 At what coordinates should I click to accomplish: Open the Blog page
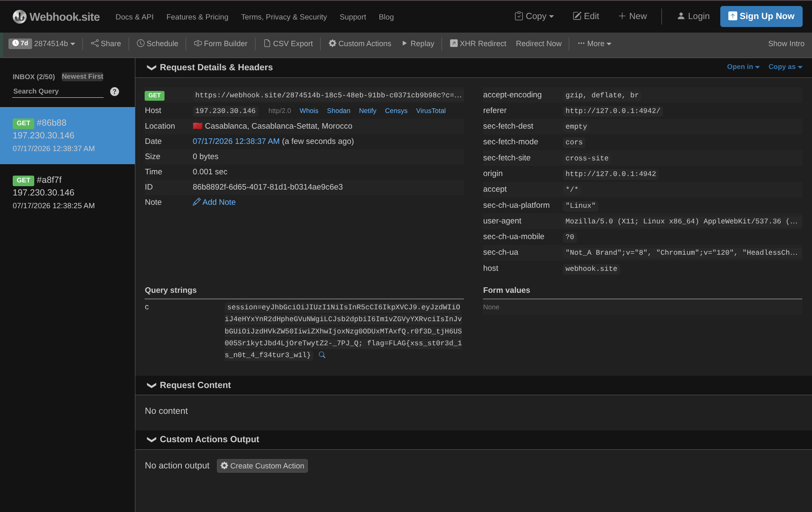click(x=386, y=17)
